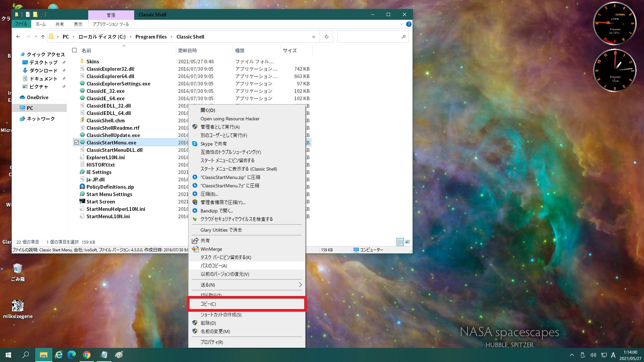Click File Explorer taskbar icon
Screen dimensions: 644x362
44,355
